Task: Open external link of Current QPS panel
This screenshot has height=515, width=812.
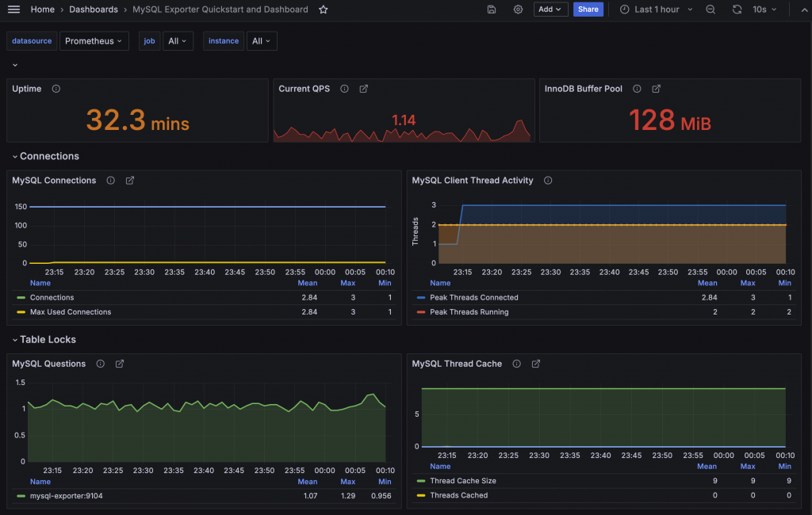Action: click(363, 89)
